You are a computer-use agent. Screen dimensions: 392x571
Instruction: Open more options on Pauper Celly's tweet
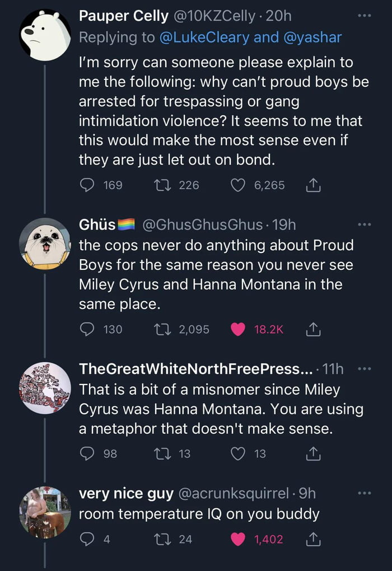(x=365, y=16)
